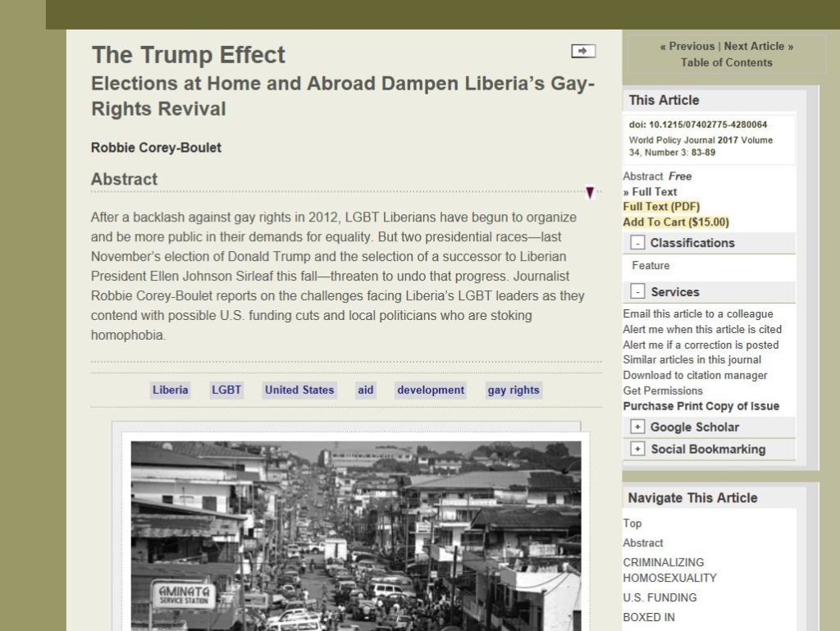Click Add To Cart ($15.00)
The image size is (840, 631).
click(676, 222)
